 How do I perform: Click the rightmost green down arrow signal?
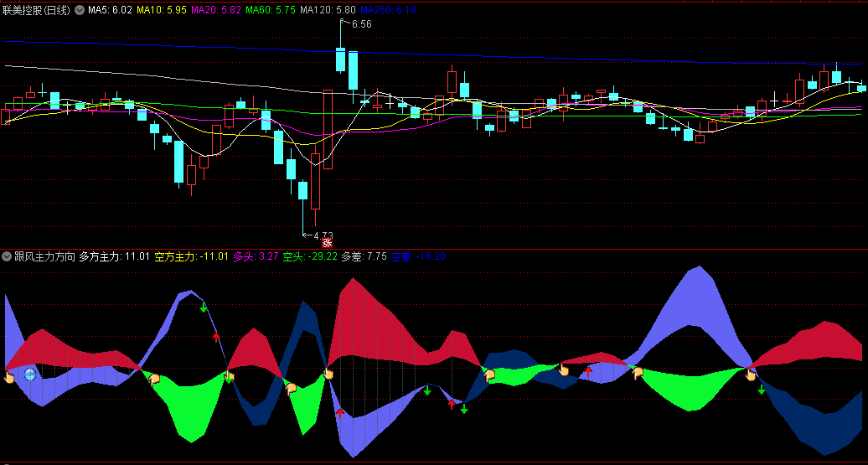point(762,389)
